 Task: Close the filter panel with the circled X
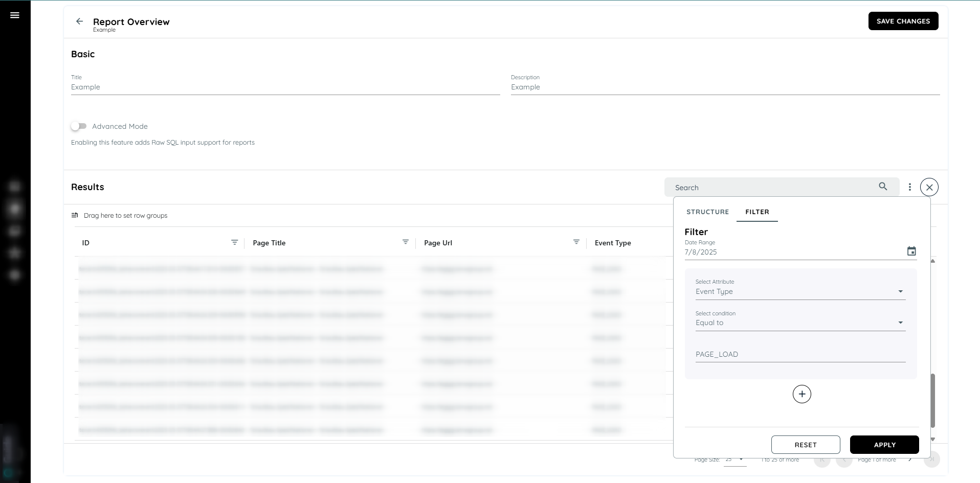(x=929, y=187)
